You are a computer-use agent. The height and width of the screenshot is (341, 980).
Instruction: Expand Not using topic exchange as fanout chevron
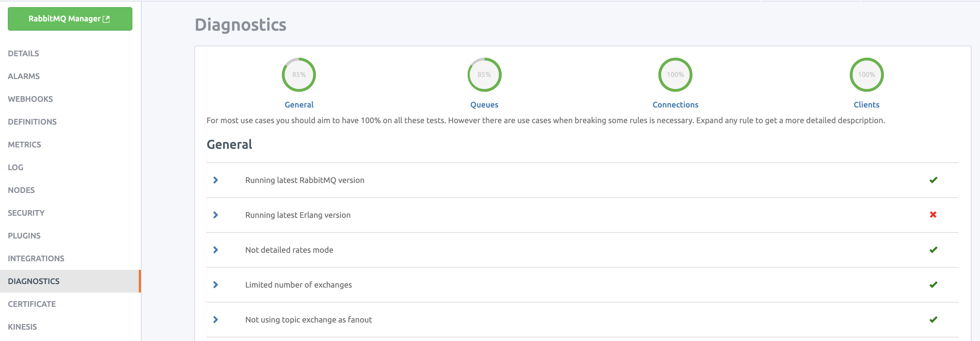pos(216,320)
